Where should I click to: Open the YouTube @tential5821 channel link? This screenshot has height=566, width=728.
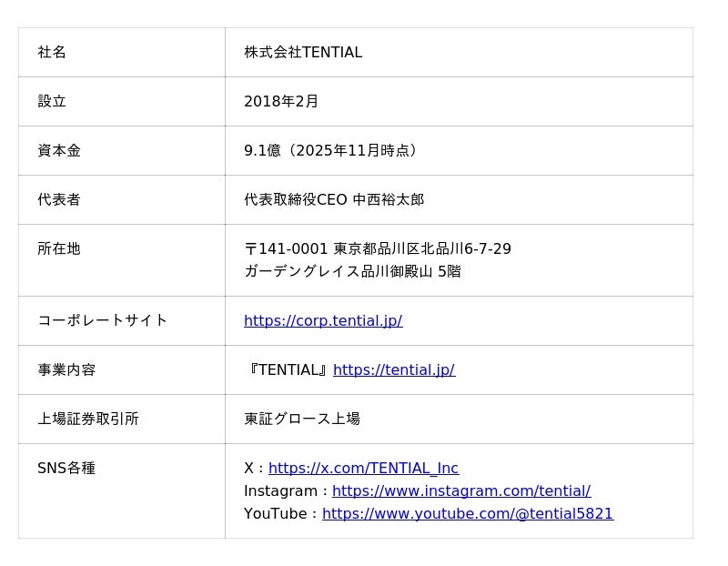(x=468, y=513)
